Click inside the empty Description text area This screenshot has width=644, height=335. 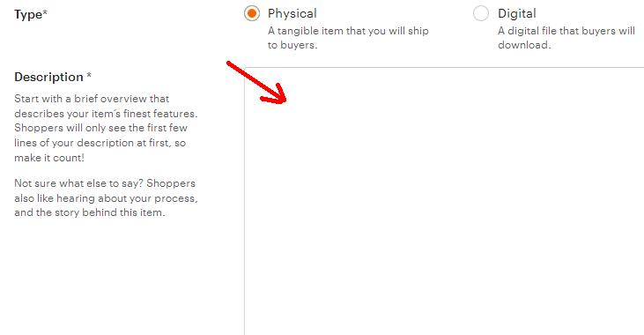444,201
